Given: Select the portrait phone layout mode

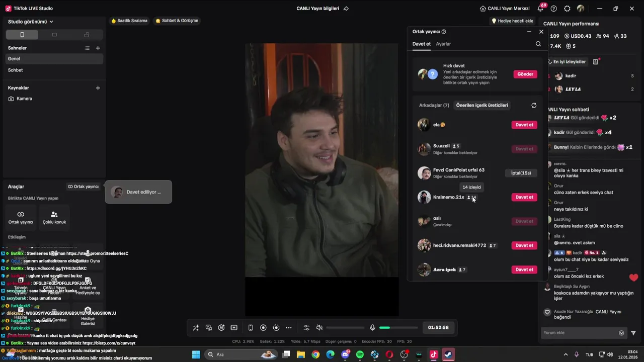Looking at the screenshot, I should 22,35.
